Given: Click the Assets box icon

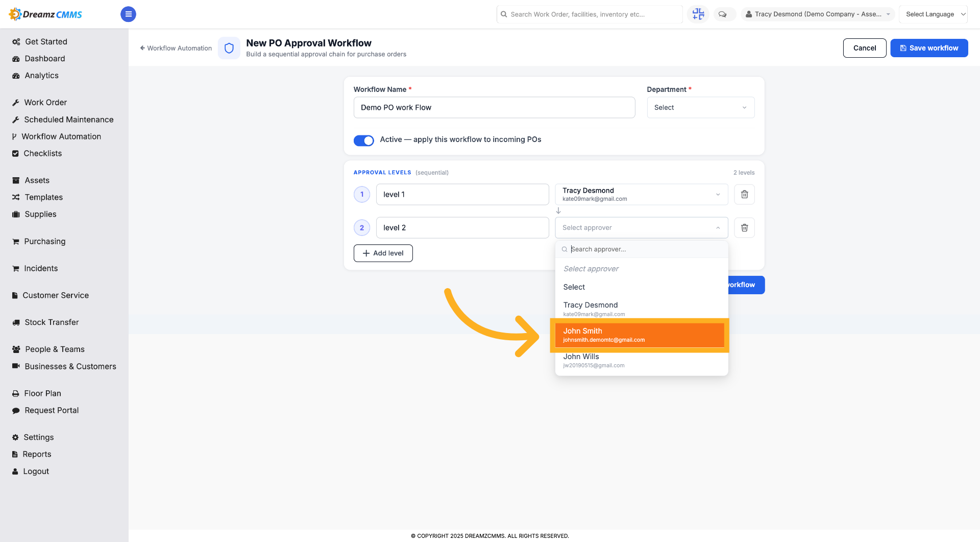Looking at the screenshot, I should point(16,181).
